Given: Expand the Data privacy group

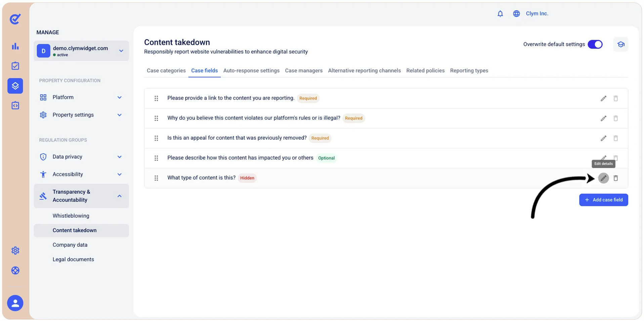Looking at the screenshot, I should pos(81,157).
